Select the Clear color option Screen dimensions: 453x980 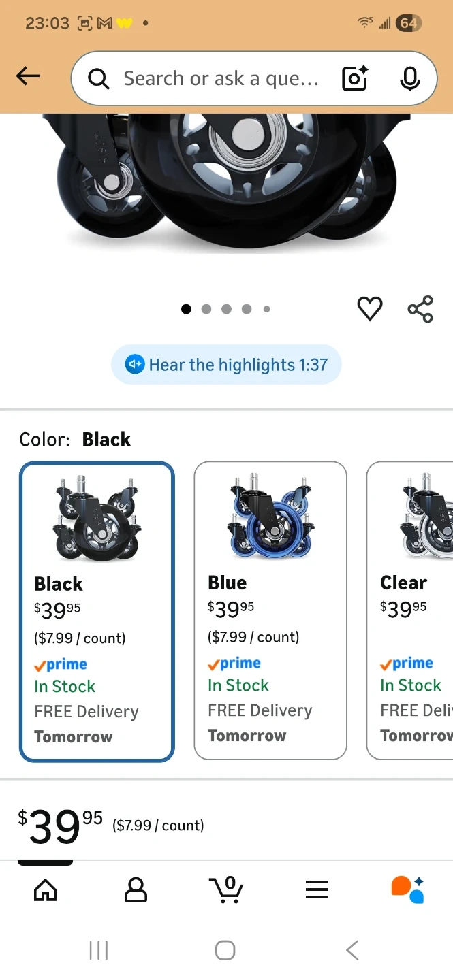tap(411, 610)
